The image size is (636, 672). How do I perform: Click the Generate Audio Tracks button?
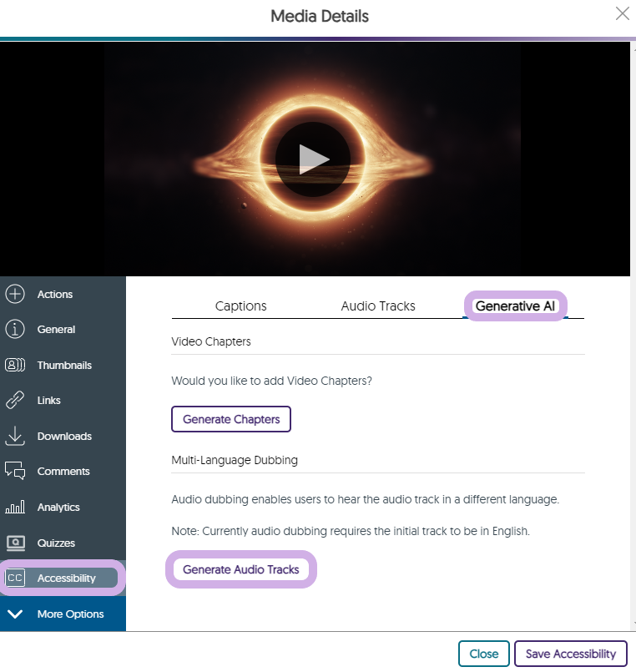240,569
